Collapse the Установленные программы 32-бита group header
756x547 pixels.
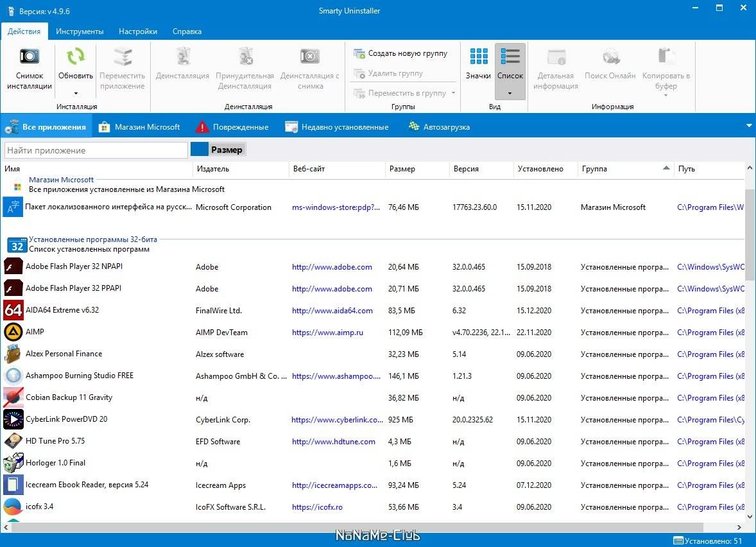point(92,239)
